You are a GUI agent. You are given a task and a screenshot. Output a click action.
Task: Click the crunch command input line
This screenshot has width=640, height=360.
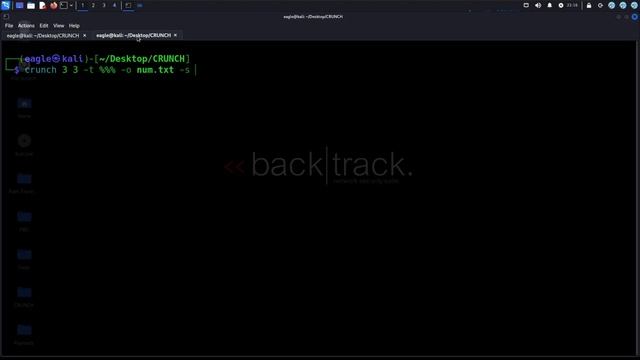[x=107, y=70]
